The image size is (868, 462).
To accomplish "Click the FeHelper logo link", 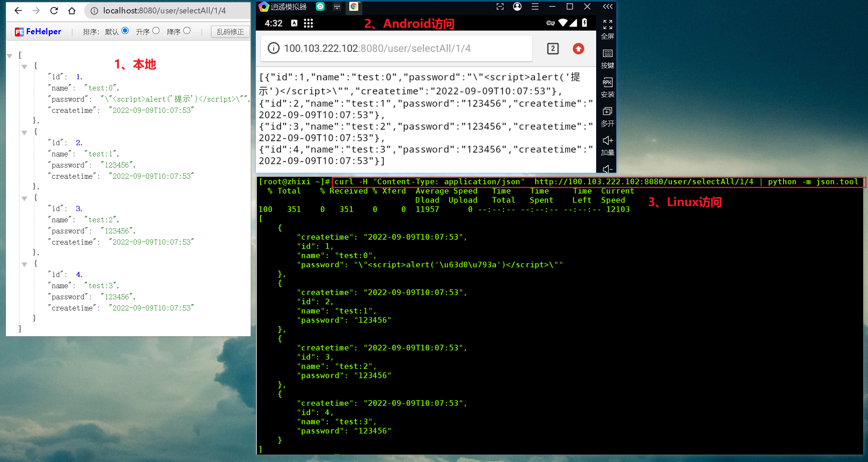I will tap(38, 32).
